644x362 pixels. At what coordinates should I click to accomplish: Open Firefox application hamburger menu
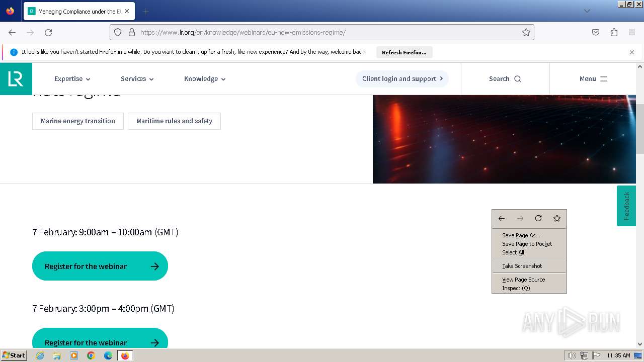click(632, 32)
